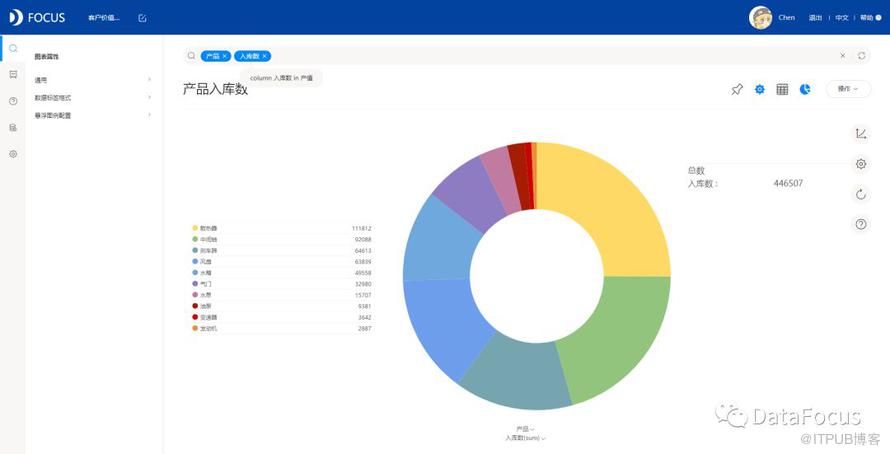The image size is (890, 454).
Task: Open the 产品 axis dropdown below chart
Action: click(x=525, y=429)
